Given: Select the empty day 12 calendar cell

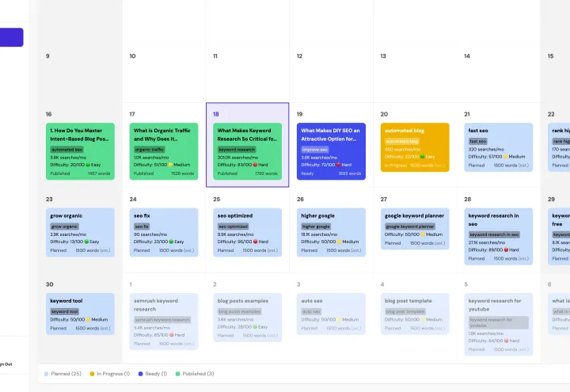Looking at the screenshot, I should (x=331, y=74).
